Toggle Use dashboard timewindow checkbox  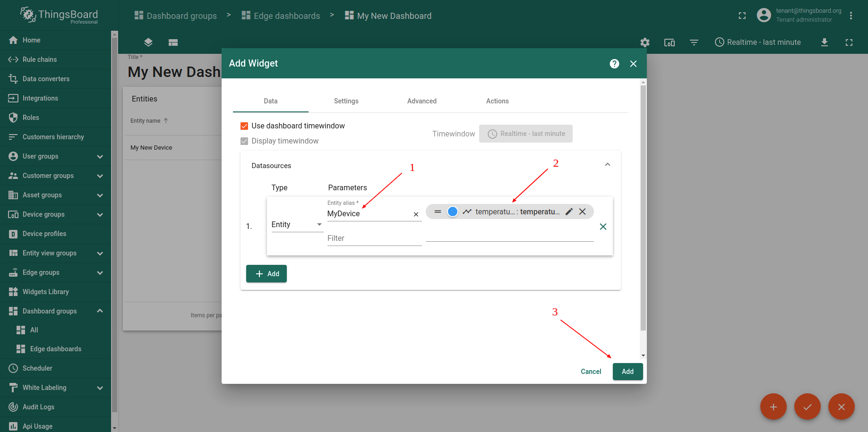244,126
